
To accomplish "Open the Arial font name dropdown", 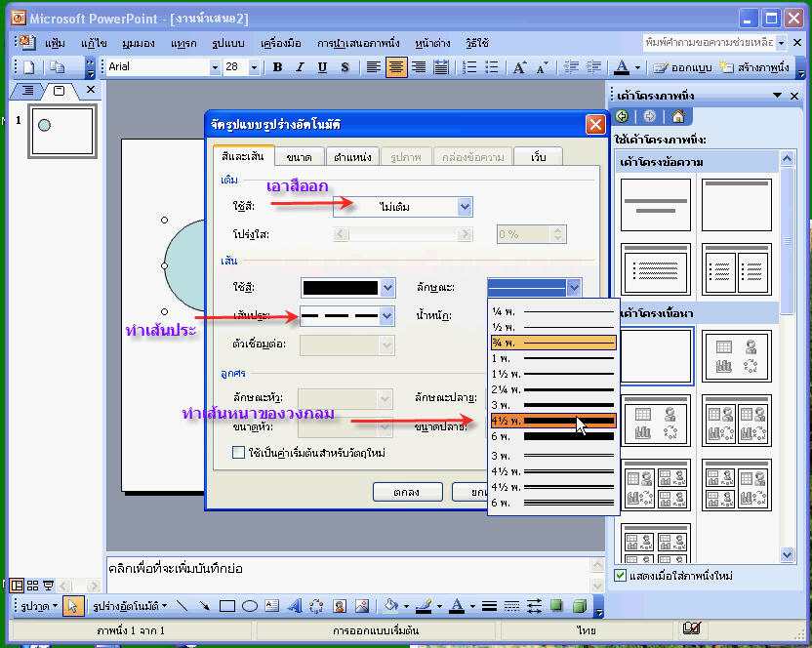I will coord(215,67).
